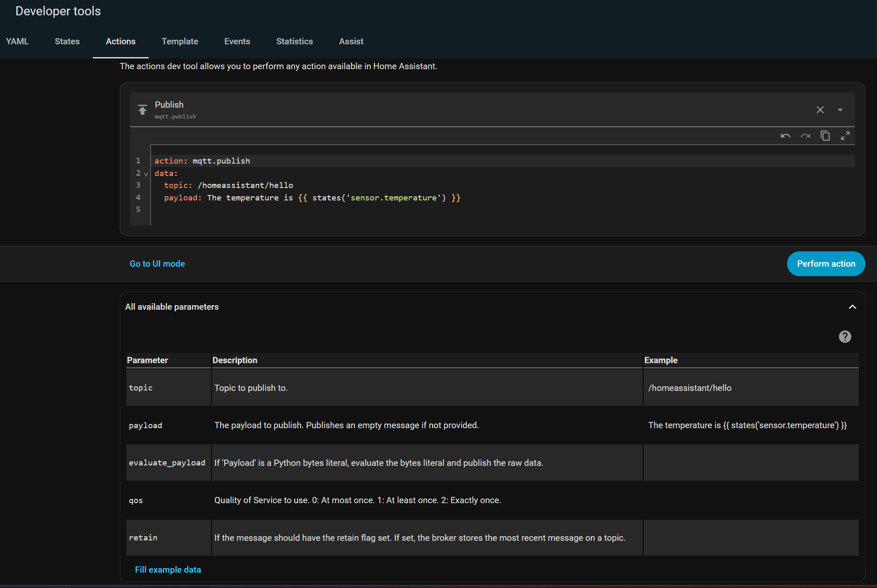Select the Assist tab
This screenshot has height=588, width=877.
pos(351,41)
